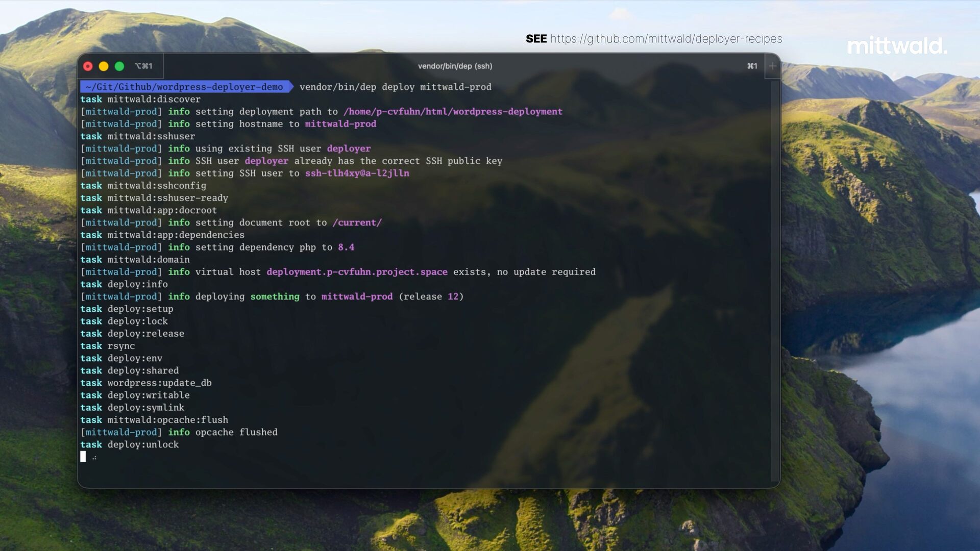This screenshot has height=551, width=980.
Task: Click the blinking terminal cursor block
Action: click(83, 457)
